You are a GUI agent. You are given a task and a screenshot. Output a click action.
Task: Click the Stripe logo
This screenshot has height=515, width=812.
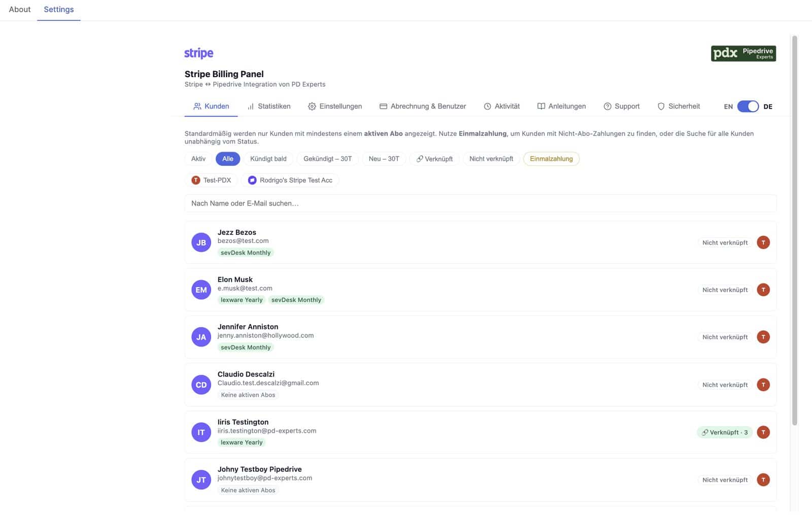coord(198,53)
